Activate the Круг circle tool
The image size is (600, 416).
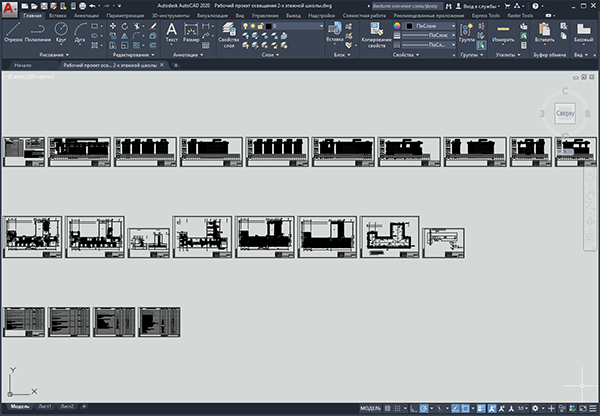click(59, 37)
